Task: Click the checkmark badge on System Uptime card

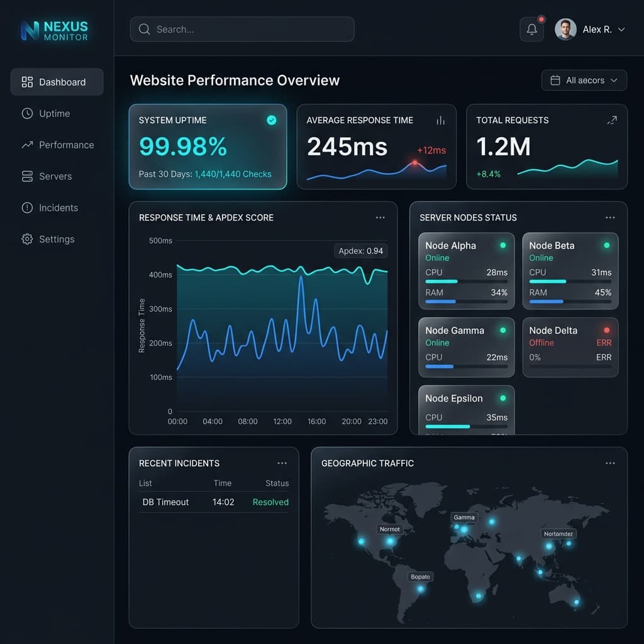Action: [x=272, y=120]
